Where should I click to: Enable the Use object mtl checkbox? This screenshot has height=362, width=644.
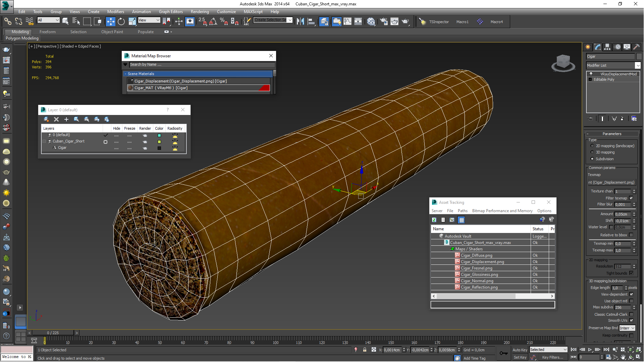631,301
